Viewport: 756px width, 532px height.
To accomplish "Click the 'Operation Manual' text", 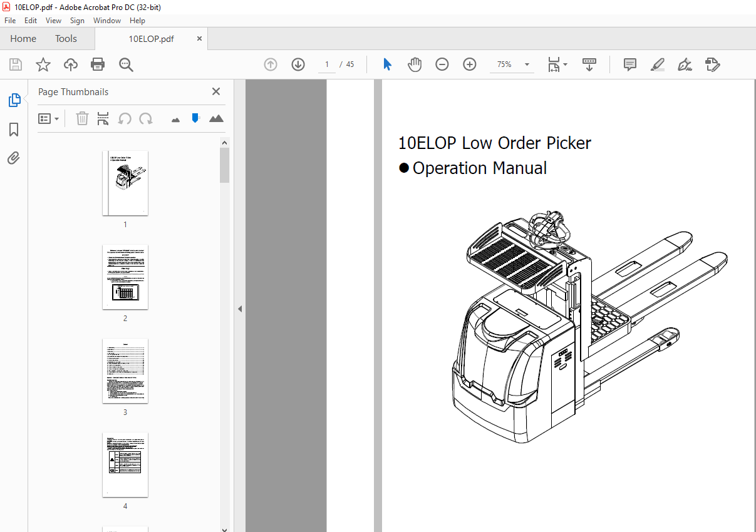I will [x=480, y=168].
